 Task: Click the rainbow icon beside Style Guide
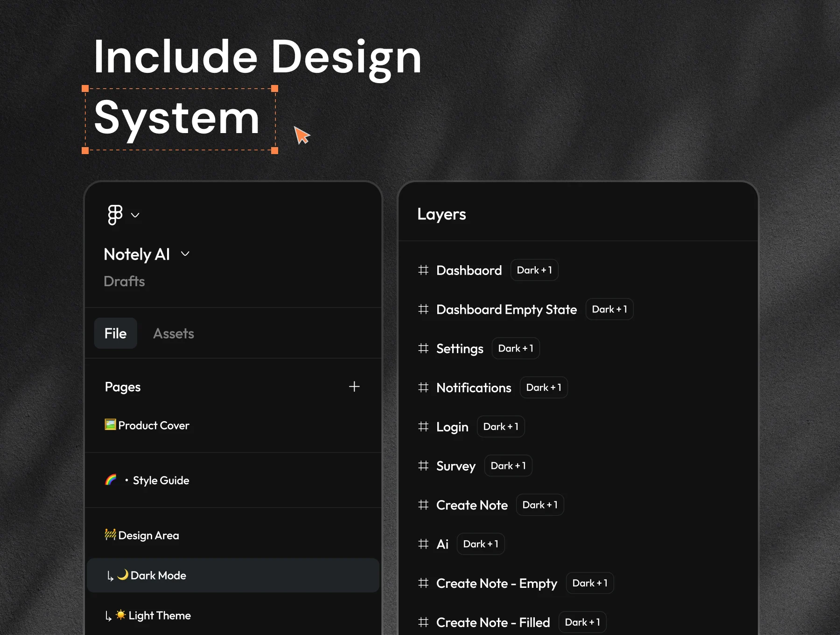pos(111,480)
